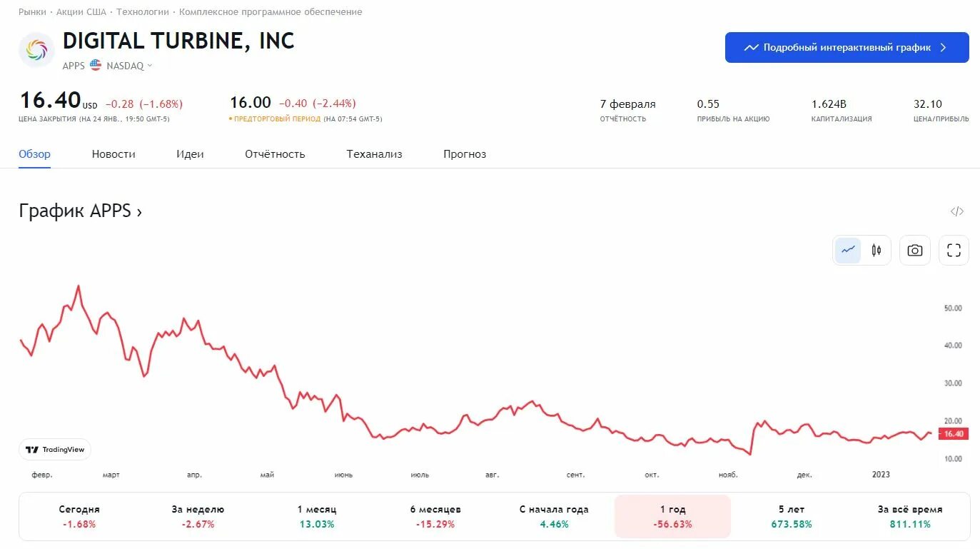980x549 pixels.
Task: Click the Digital Turbine company logo
Action: (36, 50)
